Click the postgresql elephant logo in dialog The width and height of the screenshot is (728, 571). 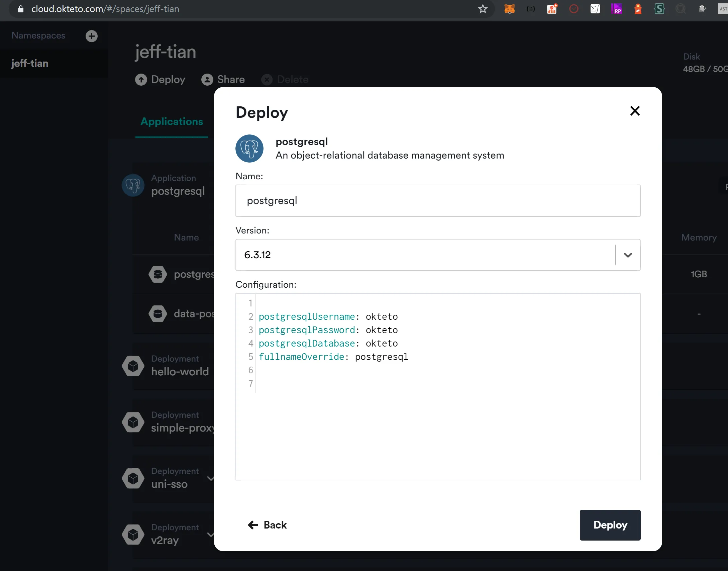click(x=249, y=149)
